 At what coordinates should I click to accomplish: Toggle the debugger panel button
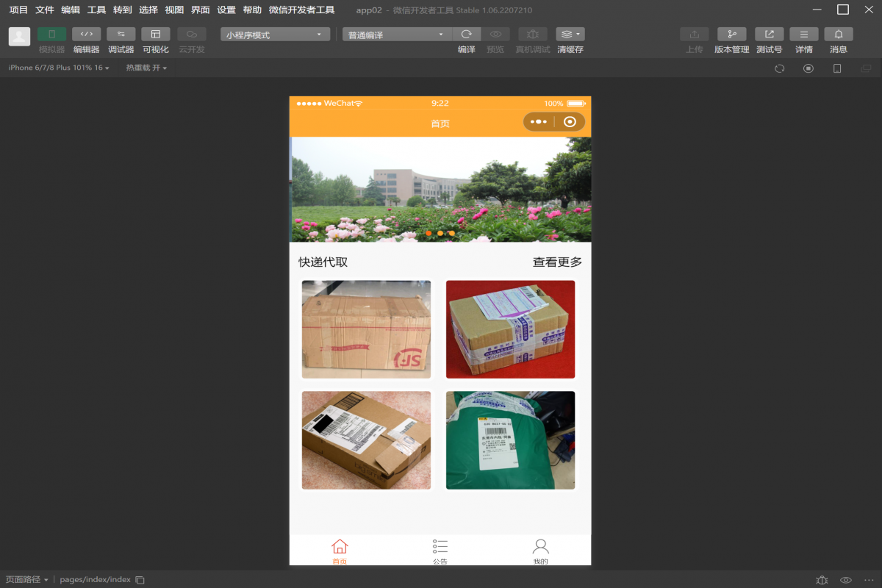(x=121, y=35)
